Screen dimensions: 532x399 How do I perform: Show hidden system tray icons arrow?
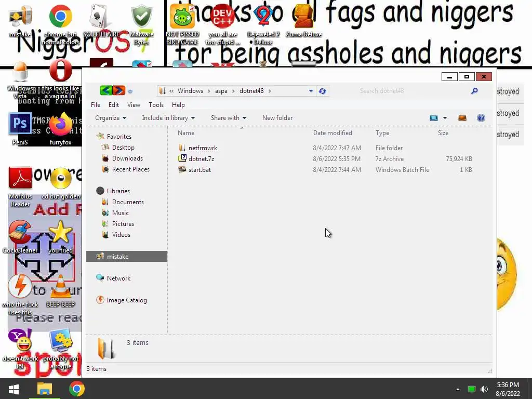[x=458, y=389]
